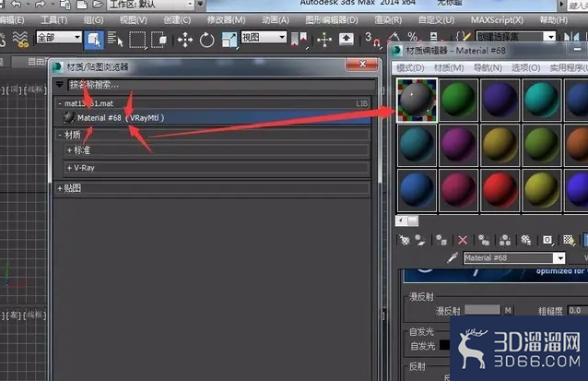The image size is (588, 381).
Task: Pick material from object with eyedropper
Action: pos(453,258)
